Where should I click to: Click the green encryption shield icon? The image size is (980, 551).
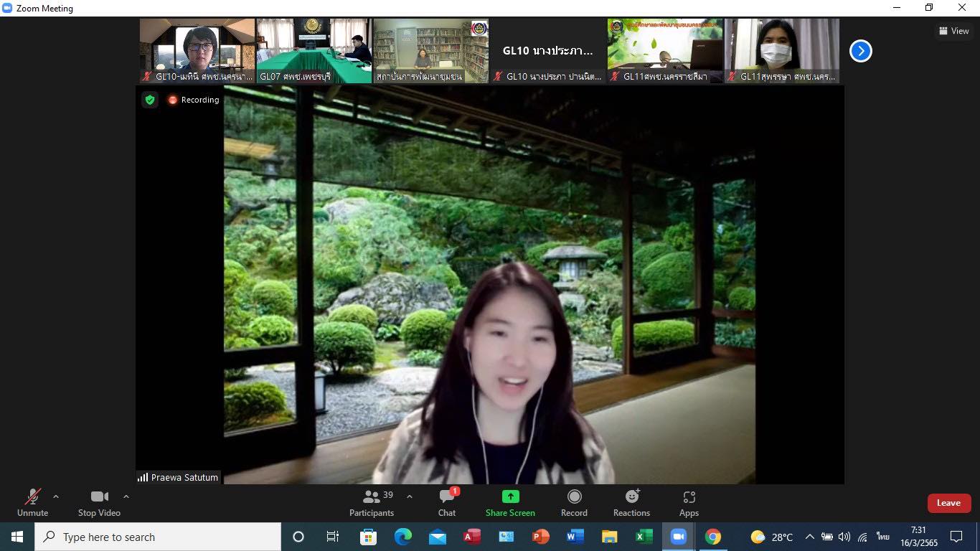point(150,100)
